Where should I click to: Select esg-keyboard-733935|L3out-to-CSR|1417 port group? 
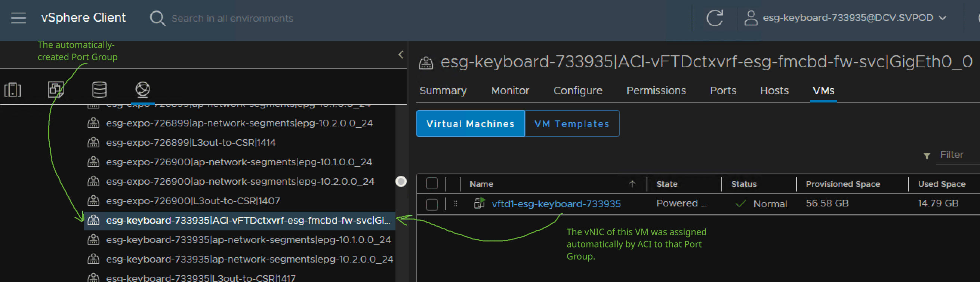[x=201, y=278]
